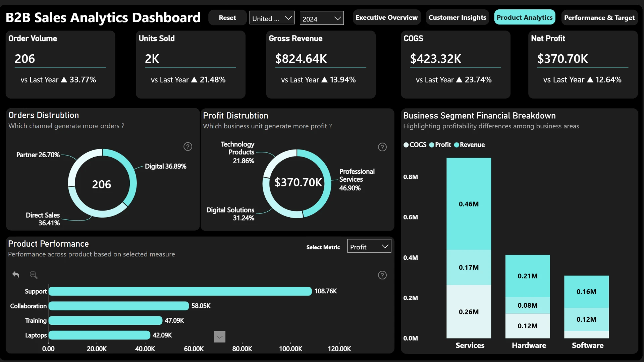Click the Services 0.26M COGS bar segment
644x362 pixels.
[x=469, y=312]
